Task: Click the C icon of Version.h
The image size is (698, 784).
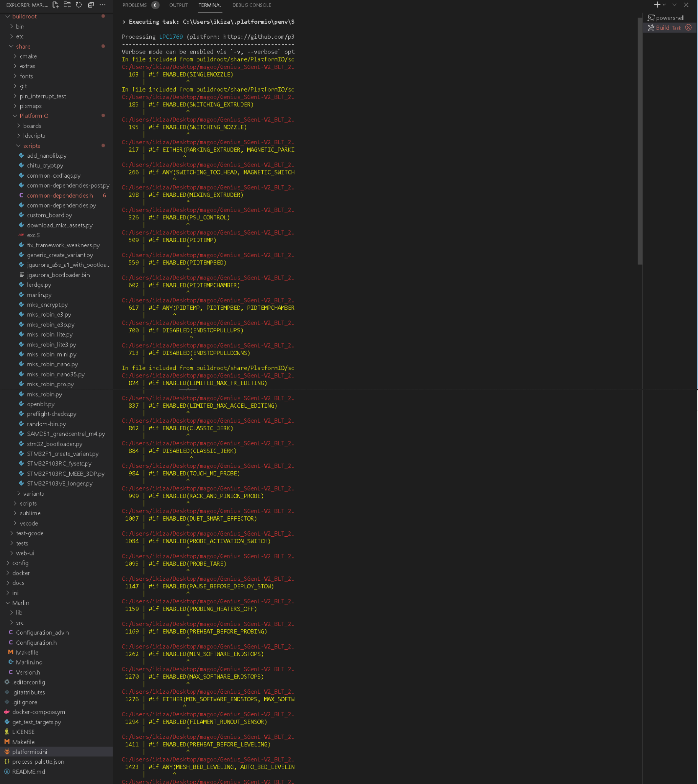Action: click(11, 672)
